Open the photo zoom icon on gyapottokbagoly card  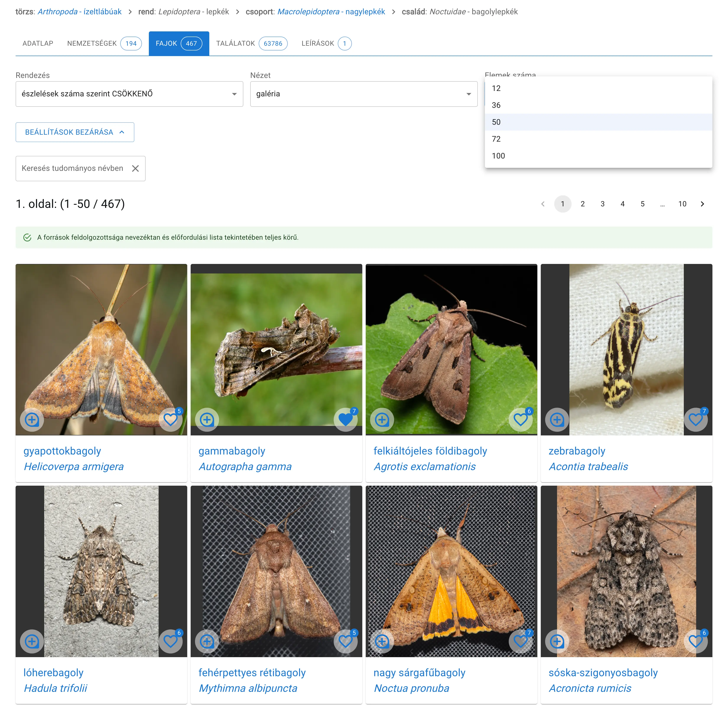pyautogui.click(x=32, y=420)
